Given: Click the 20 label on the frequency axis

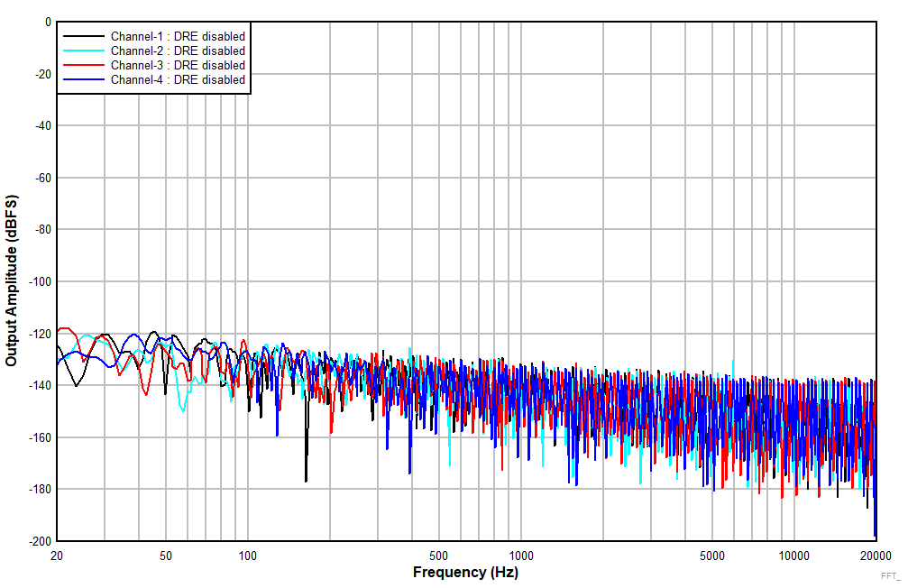Looking at the screenshot, I should (x=56, y=553).
